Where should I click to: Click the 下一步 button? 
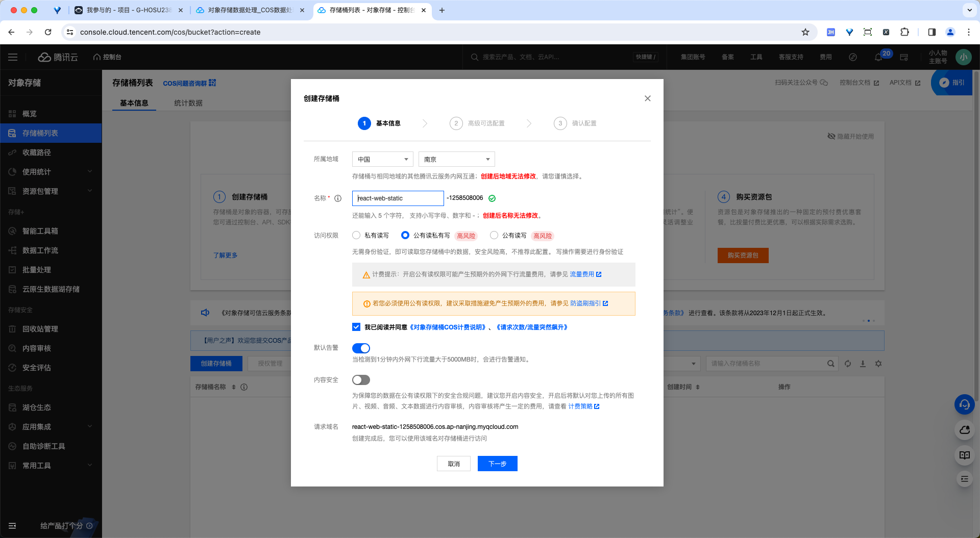click(498, 464)
